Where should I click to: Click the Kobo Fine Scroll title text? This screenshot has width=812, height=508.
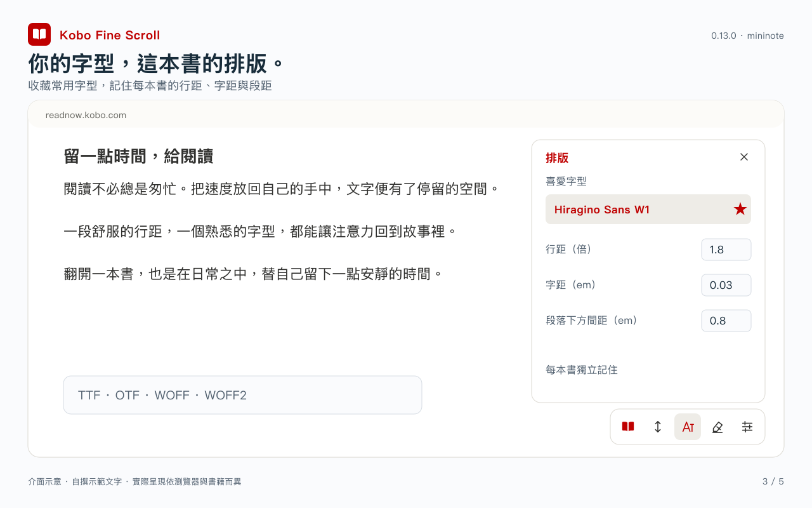coord(110,35)
